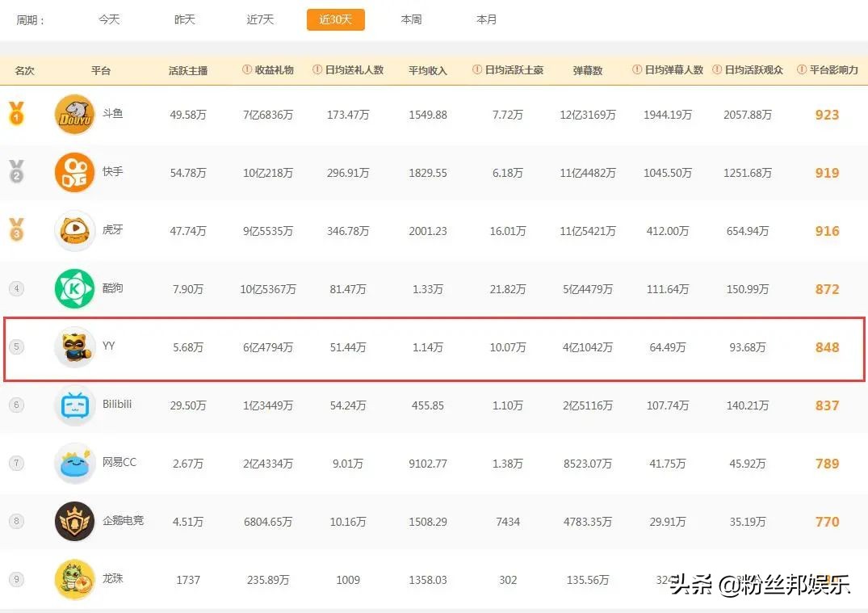Select the 昨天 ranking tab
Image resolution: width=868 pixels, height=613 pixels.
184,19
